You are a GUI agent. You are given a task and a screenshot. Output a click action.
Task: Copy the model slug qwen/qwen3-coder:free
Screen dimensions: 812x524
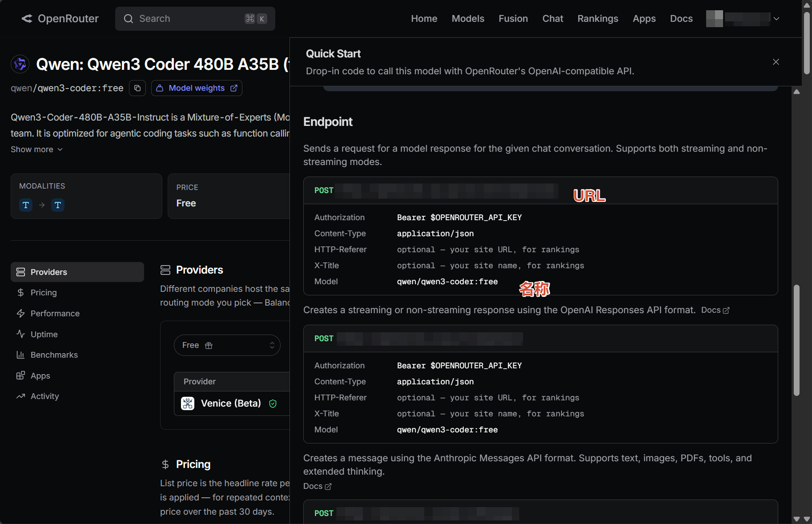click(x=137, y=88)
